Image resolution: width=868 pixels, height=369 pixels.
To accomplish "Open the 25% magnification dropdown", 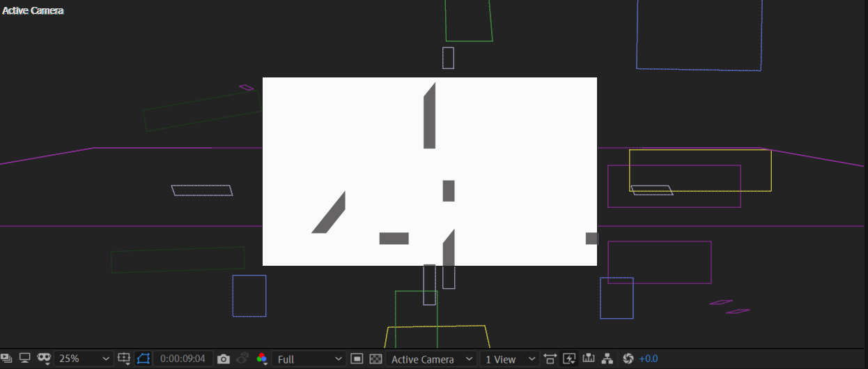I will click(x=84, y=359).
